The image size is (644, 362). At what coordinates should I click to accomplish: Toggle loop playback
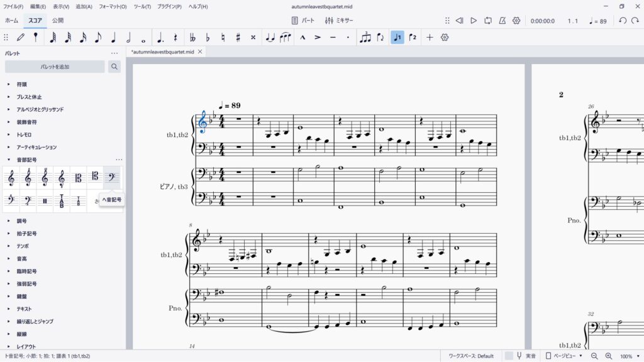click(488, 21)
